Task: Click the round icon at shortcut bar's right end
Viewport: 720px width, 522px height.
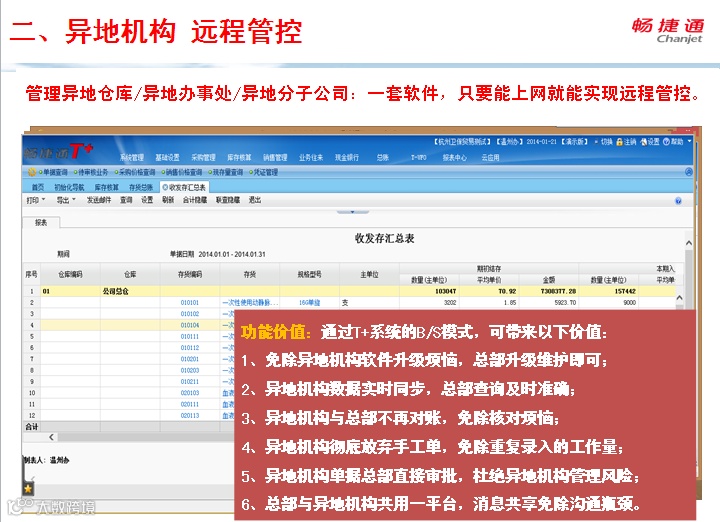Action: (x=689, y=172)
